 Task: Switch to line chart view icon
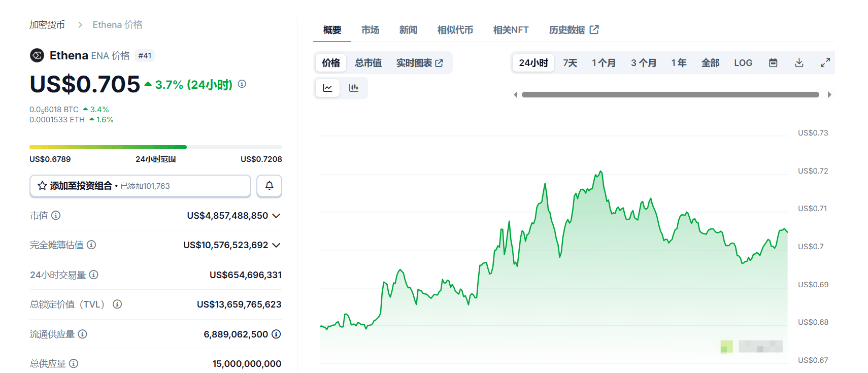pos(328,88)
